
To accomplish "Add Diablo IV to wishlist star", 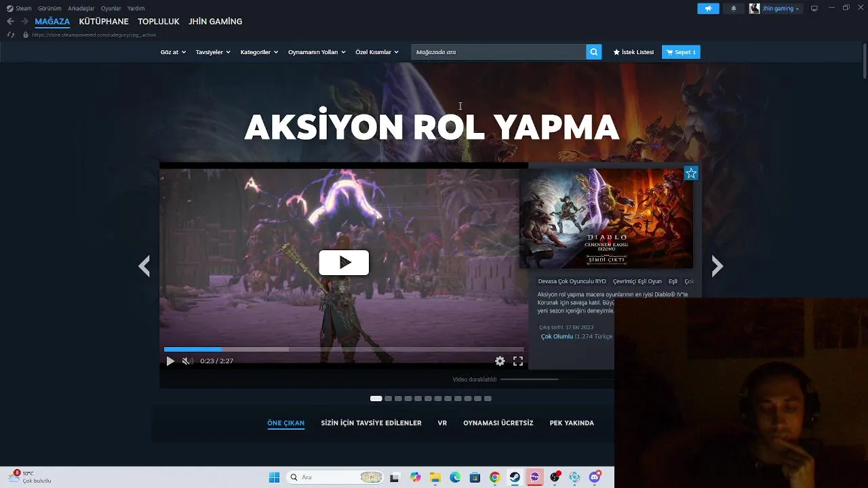I will 691,174.
